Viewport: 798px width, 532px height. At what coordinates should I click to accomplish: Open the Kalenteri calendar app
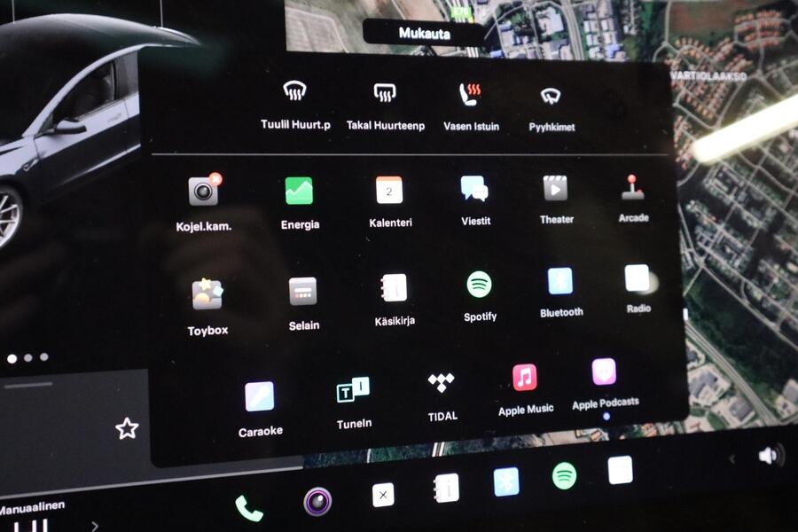point(389,190)
